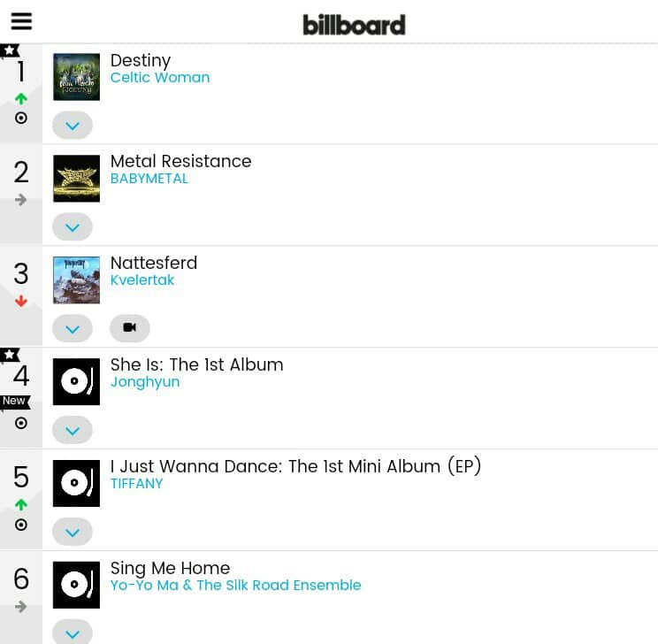Go to Kvelertak artist page

[x=142, y=280]
